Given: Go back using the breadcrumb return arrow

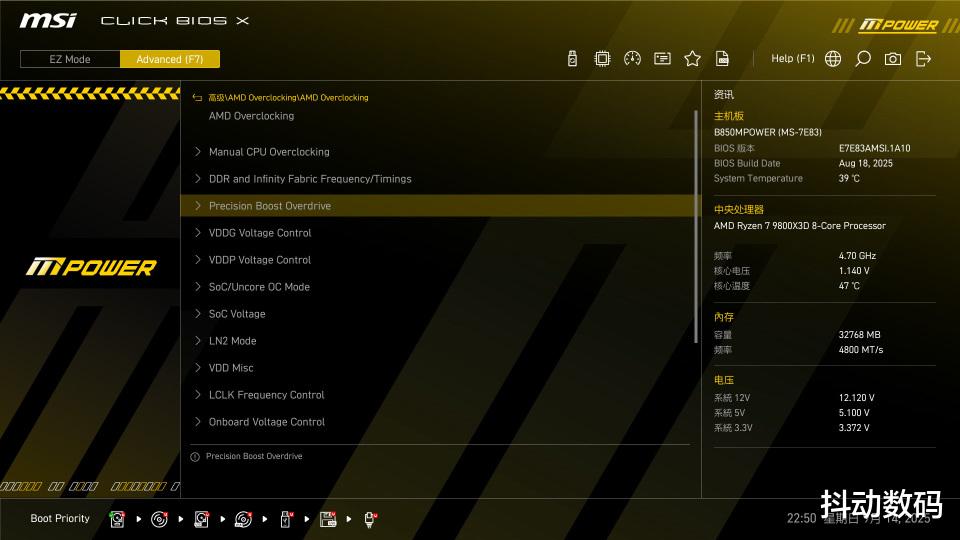Looking at the screenshot, I should coord(197,97).
